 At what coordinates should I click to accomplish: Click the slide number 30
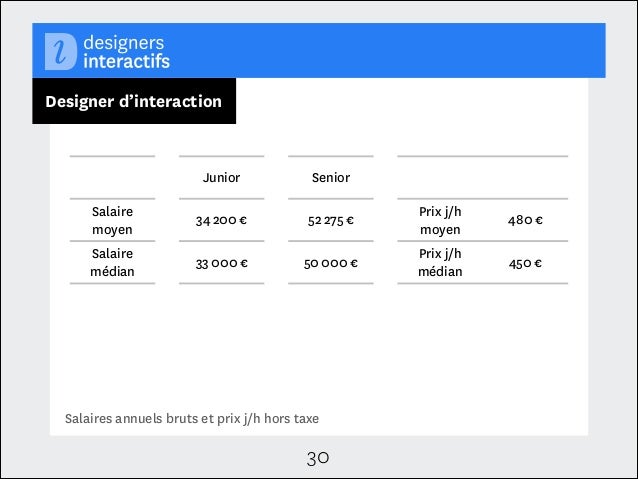click(x=318, y=458)
